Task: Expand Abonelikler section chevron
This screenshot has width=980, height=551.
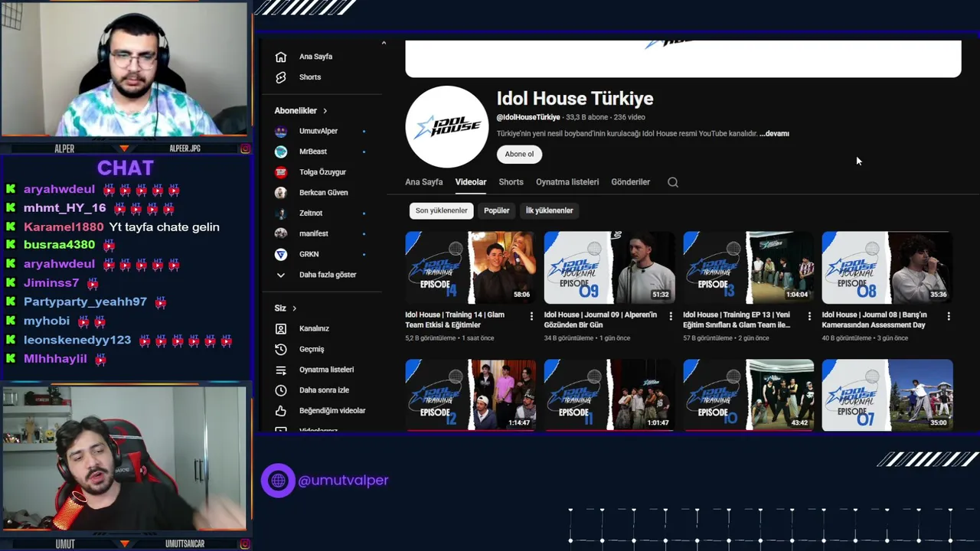Action: point(325,111)
